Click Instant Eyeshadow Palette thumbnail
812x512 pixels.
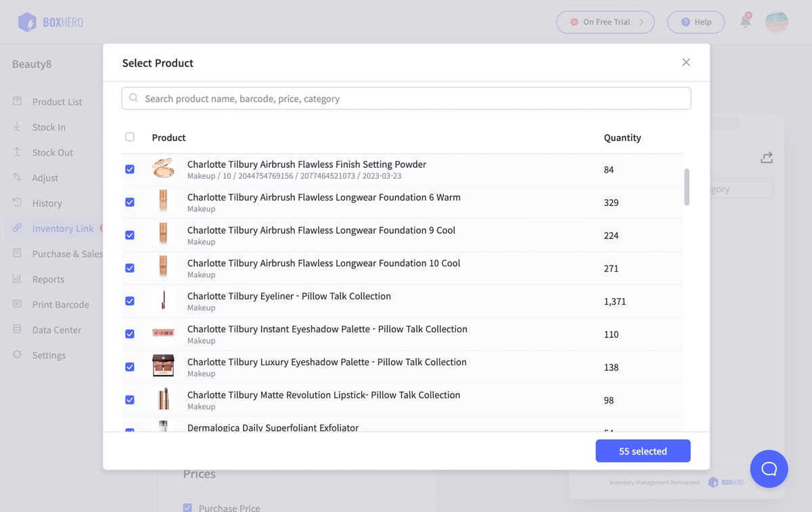pos(163,333)
